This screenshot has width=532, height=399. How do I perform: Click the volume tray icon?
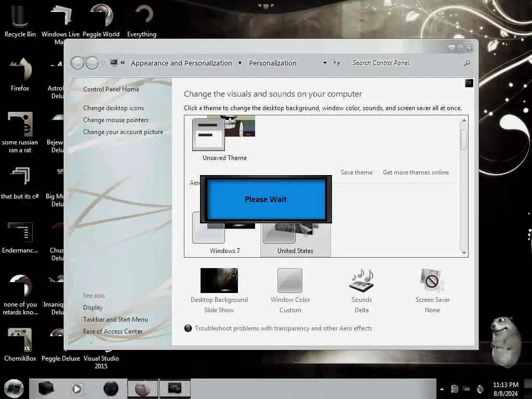pos(480,389)
